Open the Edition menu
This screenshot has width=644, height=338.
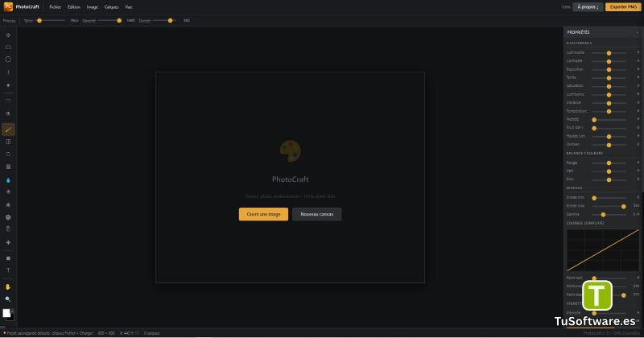point(74,7)
